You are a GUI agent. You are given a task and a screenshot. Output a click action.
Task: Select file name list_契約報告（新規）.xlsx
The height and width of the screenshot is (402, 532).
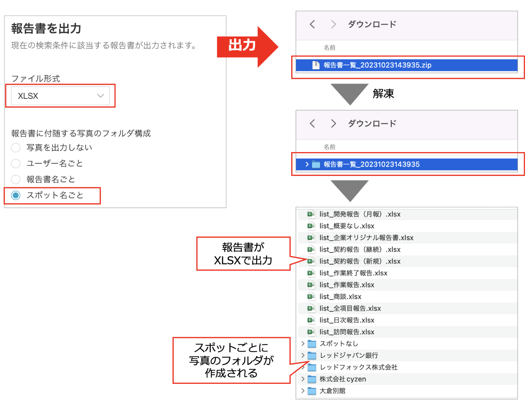coord(360,261)
